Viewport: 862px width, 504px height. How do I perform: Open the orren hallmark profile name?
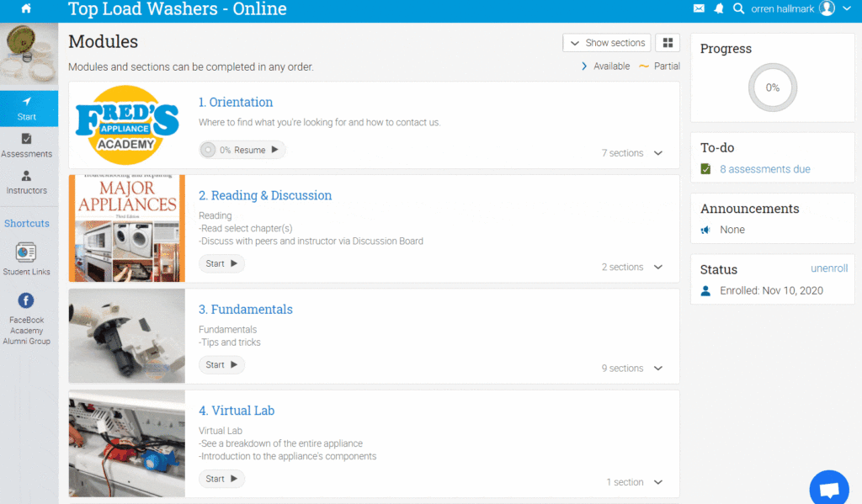[782, 8]
